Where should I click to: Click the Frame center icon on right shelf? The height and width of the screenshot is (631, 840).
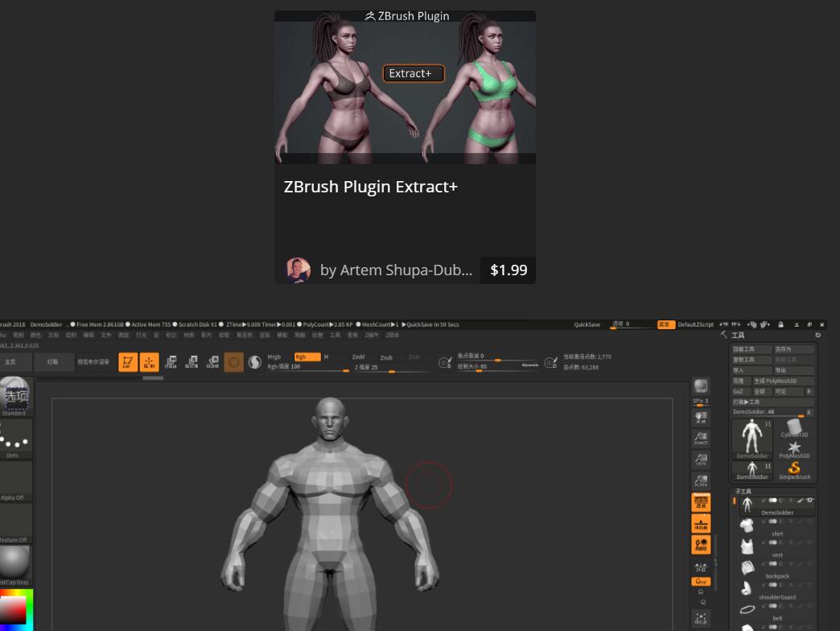point(701,619)
